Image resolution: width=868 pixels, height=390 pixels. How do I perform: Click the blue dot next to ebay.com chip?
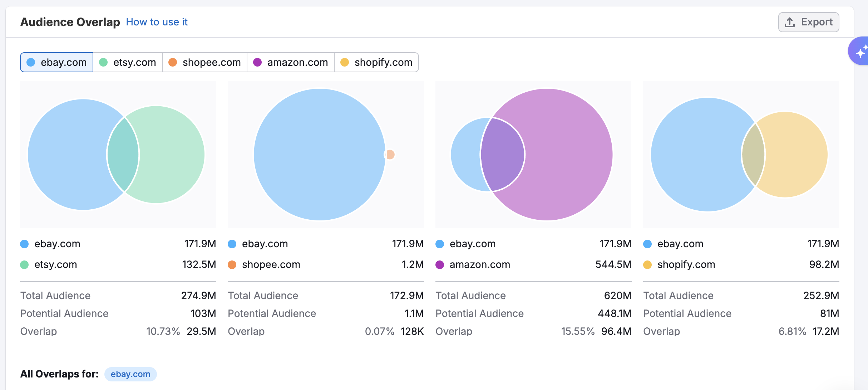[32, 62]
